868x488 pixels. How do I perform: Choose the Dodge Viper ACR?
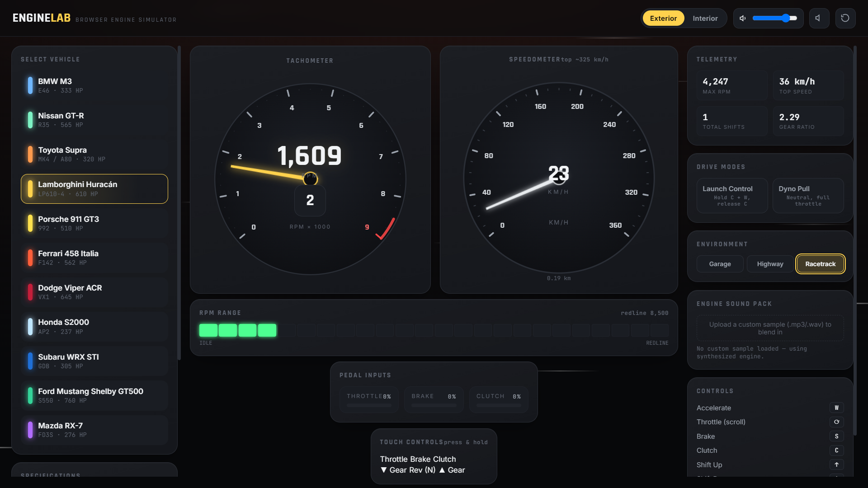[94, 292]
